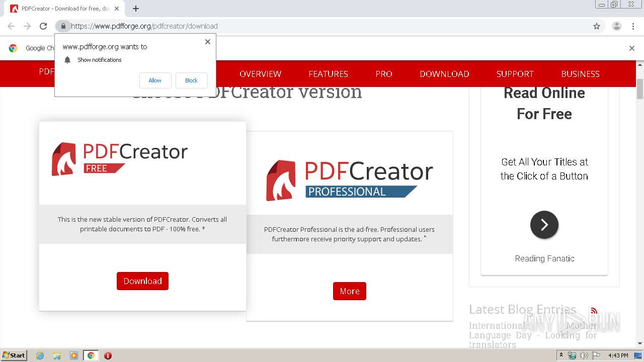The width and height of the screenshot is (644, 362).
Task: Click the page scrollbar up arrow
Action: tap(640, 65)
